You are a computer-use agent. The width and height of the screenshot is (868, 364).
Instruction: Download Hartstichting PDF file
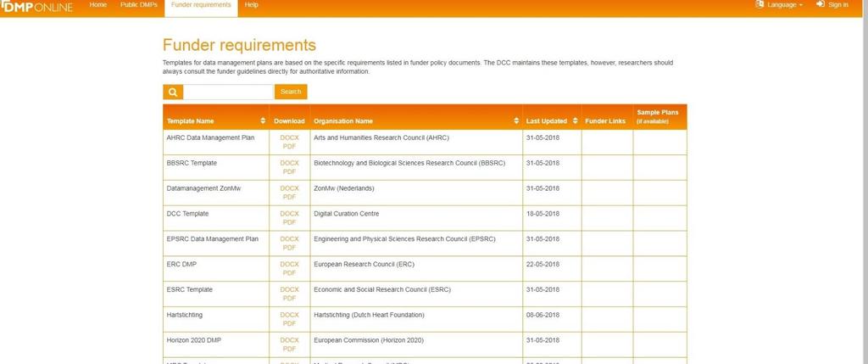(x=289, y=325)
